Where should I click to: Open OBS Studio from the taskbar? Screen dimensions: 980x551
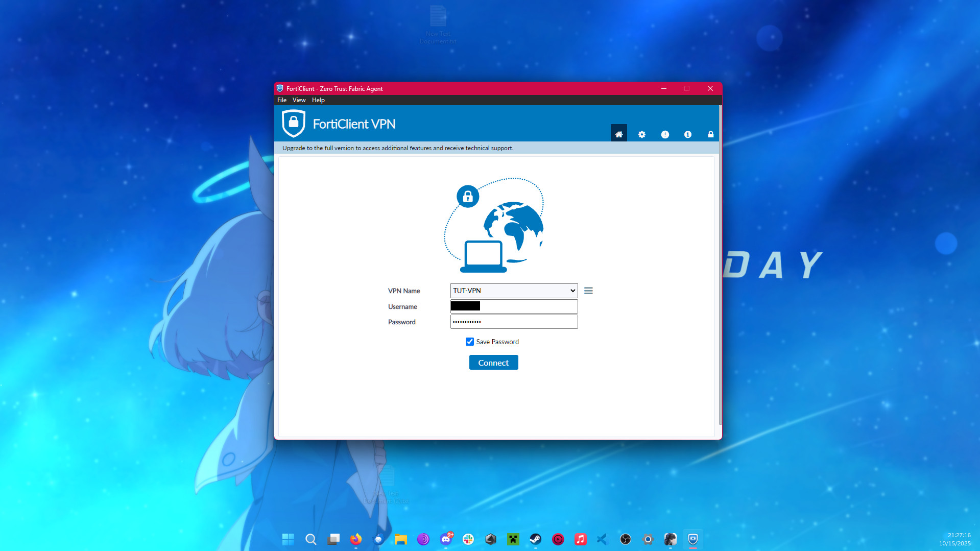[626, 539]
